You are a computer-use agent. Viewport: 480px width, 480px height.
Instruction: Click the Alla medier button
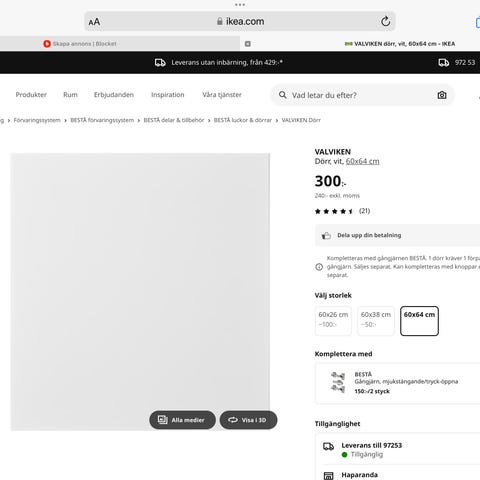click(182, 420)
